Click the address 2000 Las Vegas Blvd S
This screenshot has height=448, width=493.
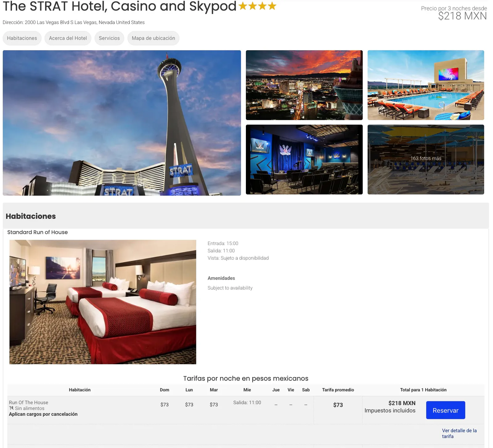click(x=74, y=22)
